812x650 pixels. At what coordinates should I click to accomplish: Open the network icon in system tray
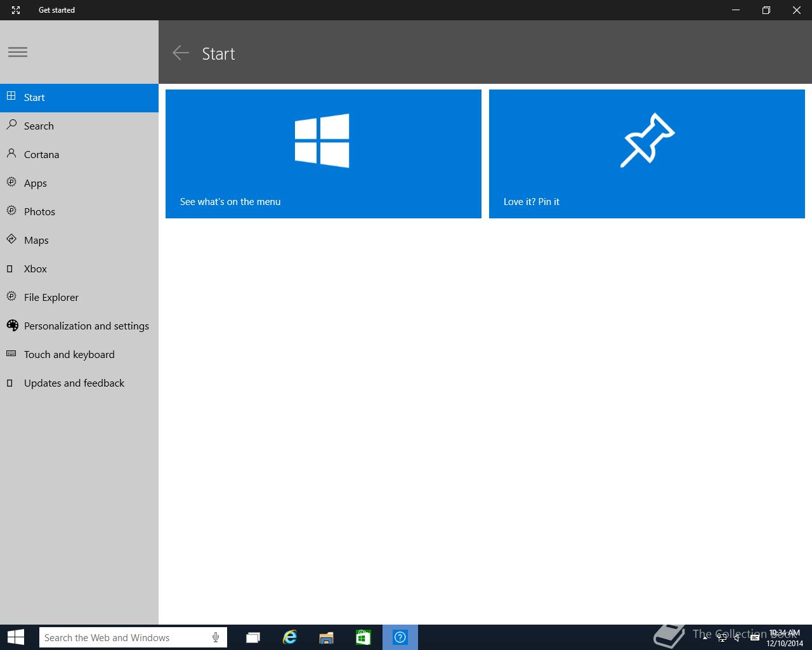[x=722, y=638]
